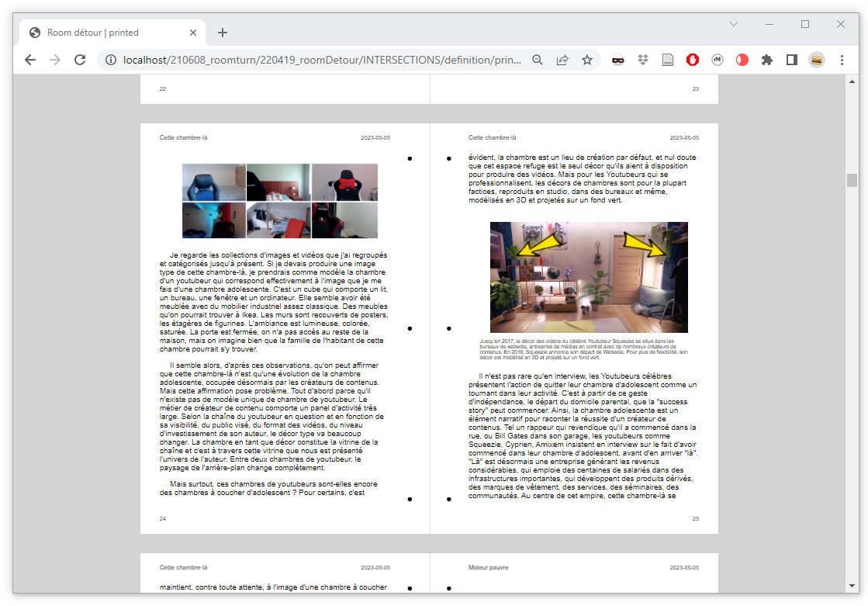Click the vertical scrollbar thumb
The width and height of the screenshot is (868, 606).
point(852,180)
